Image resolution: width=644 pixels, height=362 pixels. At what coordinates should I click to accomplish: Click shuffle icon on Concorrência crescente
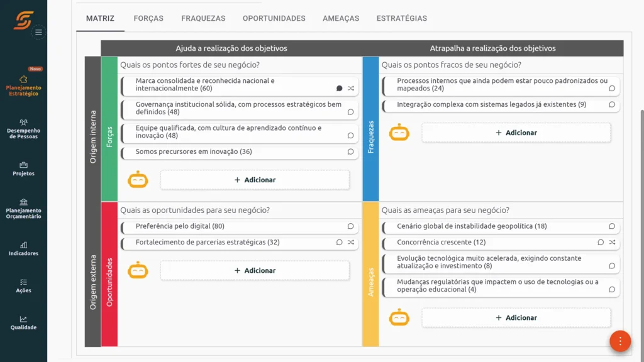[612, 242]
